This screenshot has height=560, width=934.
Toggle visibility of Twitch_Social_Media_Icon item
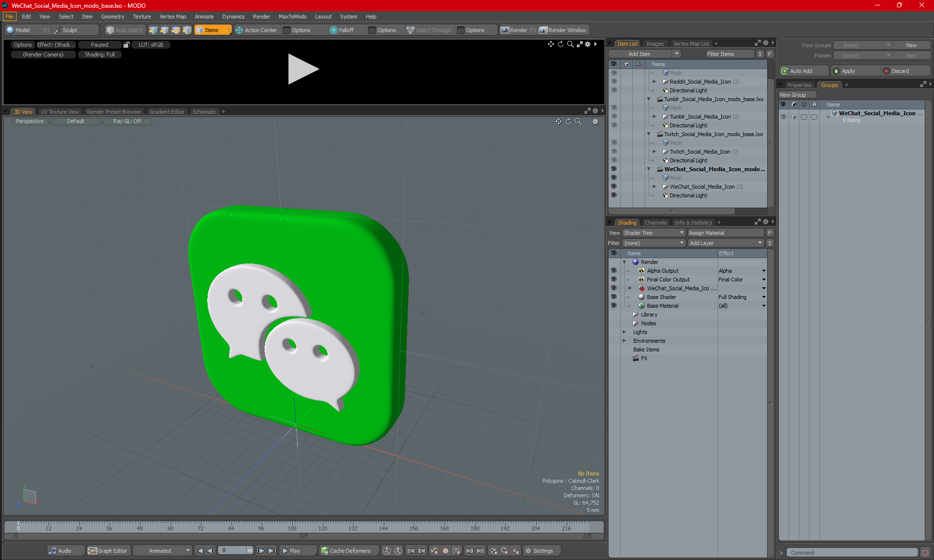click(x=613, y=152)
